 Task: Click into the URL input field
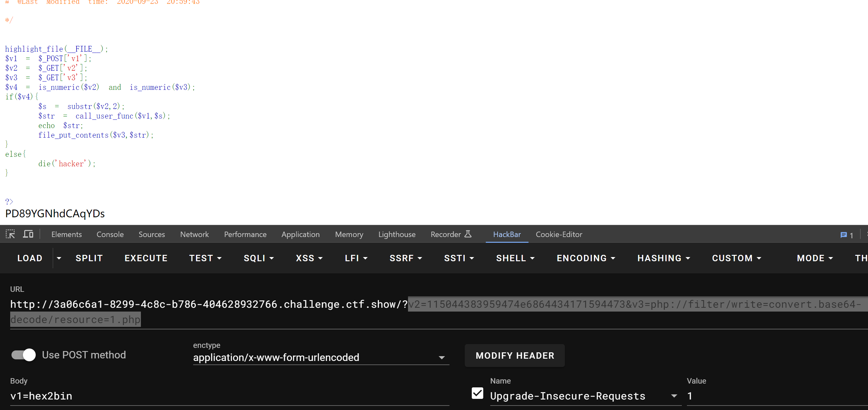pos(439,312)
